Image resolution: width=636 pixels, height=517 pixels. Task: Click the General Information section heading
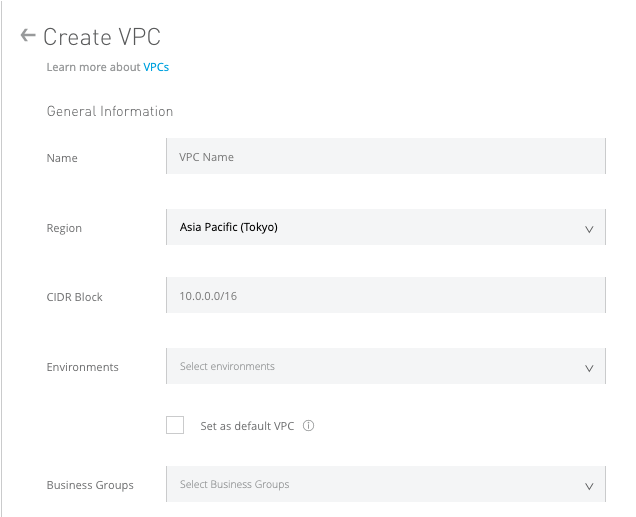[x=110, y=111]
